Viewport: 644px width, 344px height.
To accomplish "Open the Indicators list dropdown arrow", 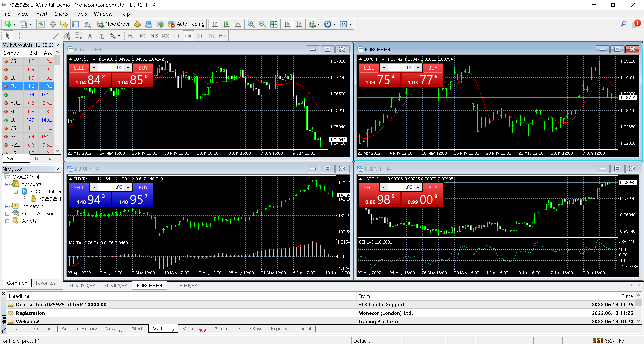I will point(318,24).
